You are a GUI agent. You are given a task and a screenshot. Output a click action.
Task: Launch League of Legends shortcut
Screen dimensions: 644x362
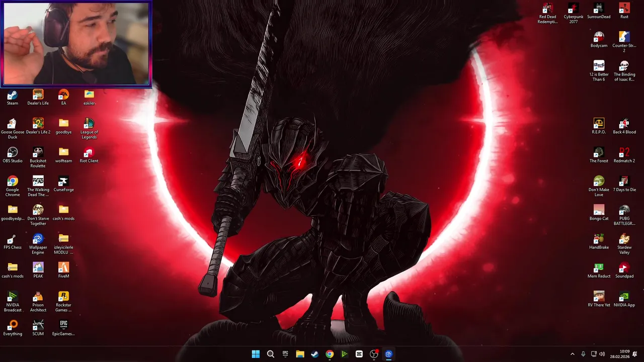pos(89,129)
